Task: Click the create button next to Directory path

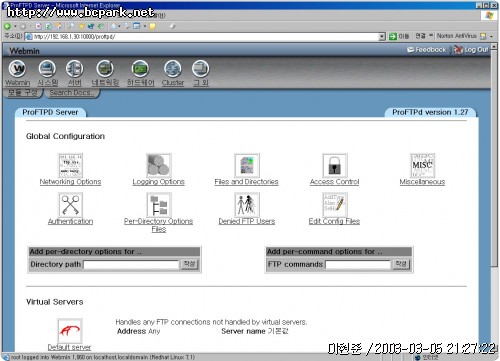Action: [190, 264]
